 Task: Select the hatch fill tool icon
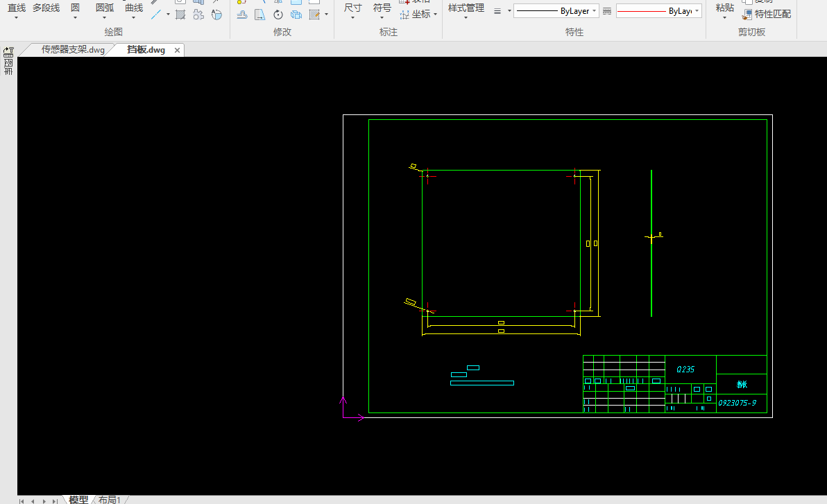pyautogui.click(x=180, y=15)
